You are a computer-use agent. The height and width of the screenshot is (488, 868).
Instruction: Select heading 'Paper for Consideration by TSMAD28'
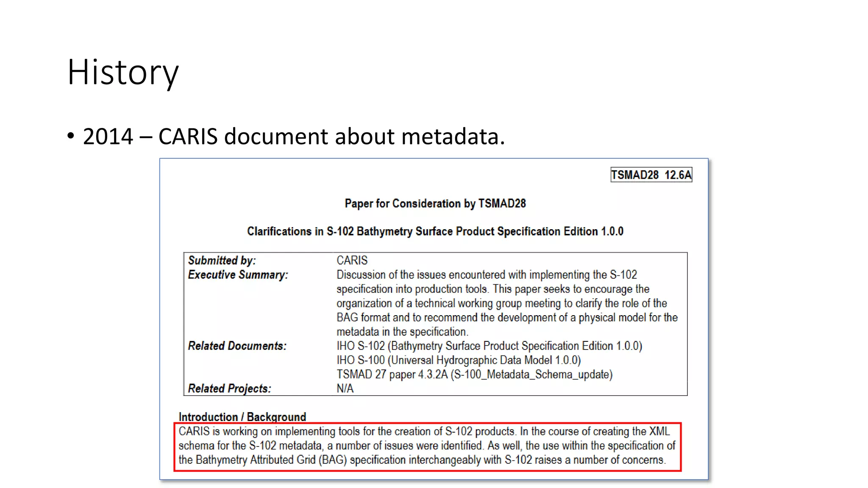tap(435, 204)
